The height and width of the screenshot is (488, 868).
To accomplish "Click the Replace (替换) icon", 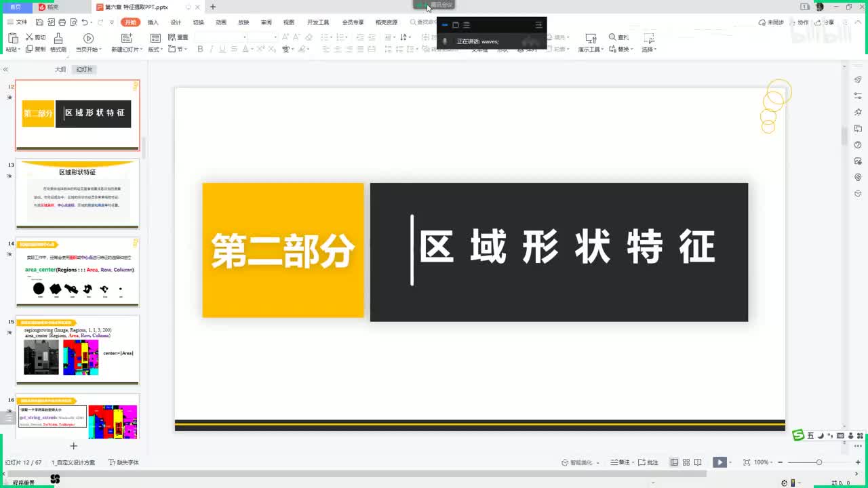I will (613, 49).
